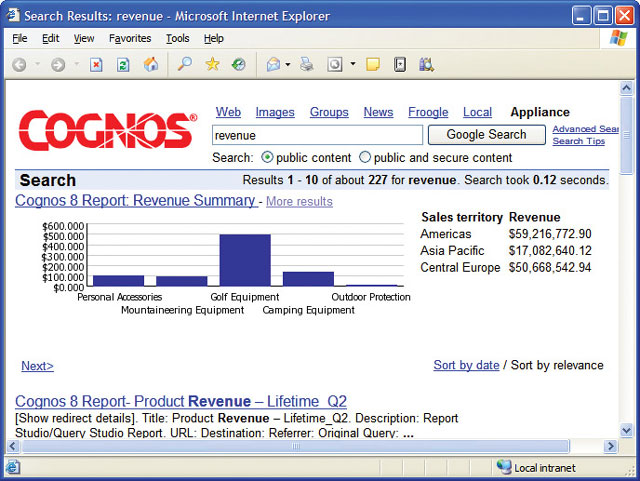
Task: Click the last toolbar icon with magnifier
Action: tap(426, 65)
